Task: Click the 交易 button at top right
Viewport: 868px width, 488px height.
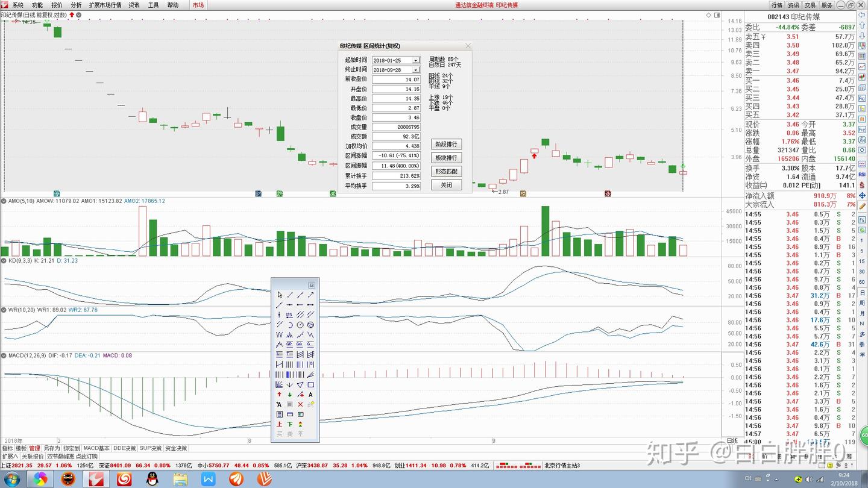Action: (x=810, y=5)
